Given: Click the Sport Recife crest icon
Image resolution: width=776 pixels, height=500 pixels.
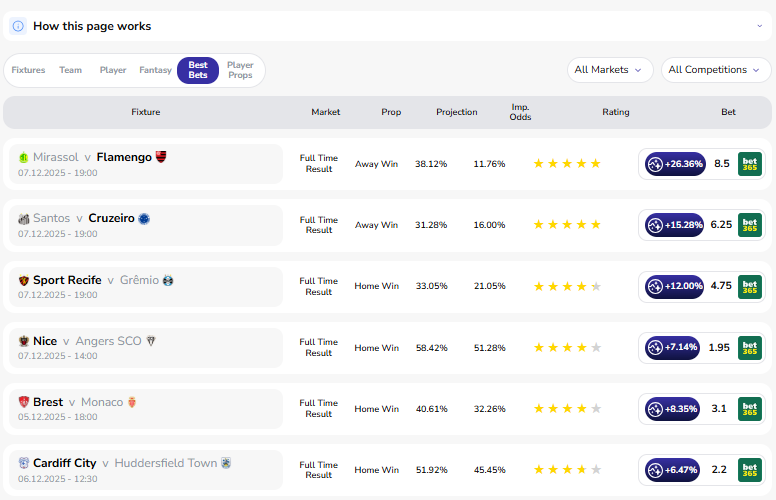Looking at the screenshot, I should pyautogui.click(x=24, y=280).
